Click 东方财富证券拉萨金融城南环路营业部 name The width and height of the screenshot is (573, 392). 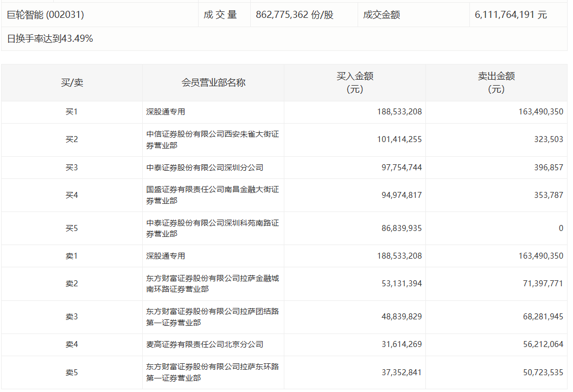pyautogui.click(x=213, y=284)
